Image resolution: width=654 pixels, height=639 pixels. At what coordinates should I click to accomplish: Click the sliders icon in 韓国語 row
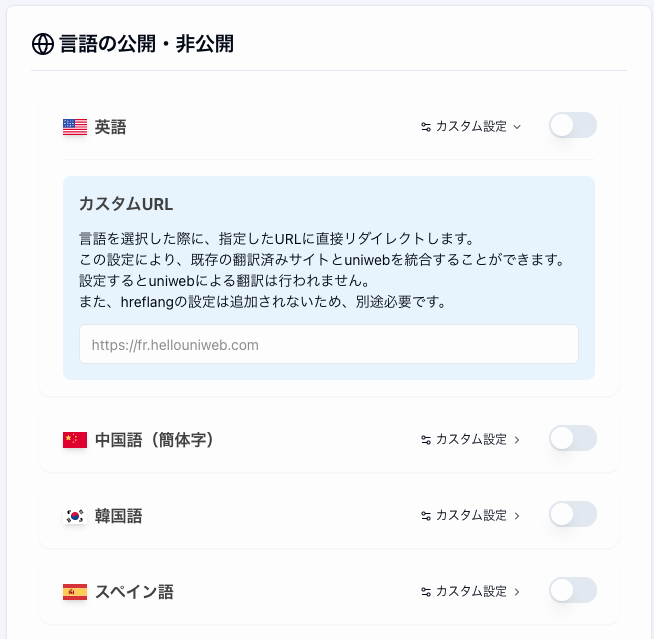coord(426,516)
